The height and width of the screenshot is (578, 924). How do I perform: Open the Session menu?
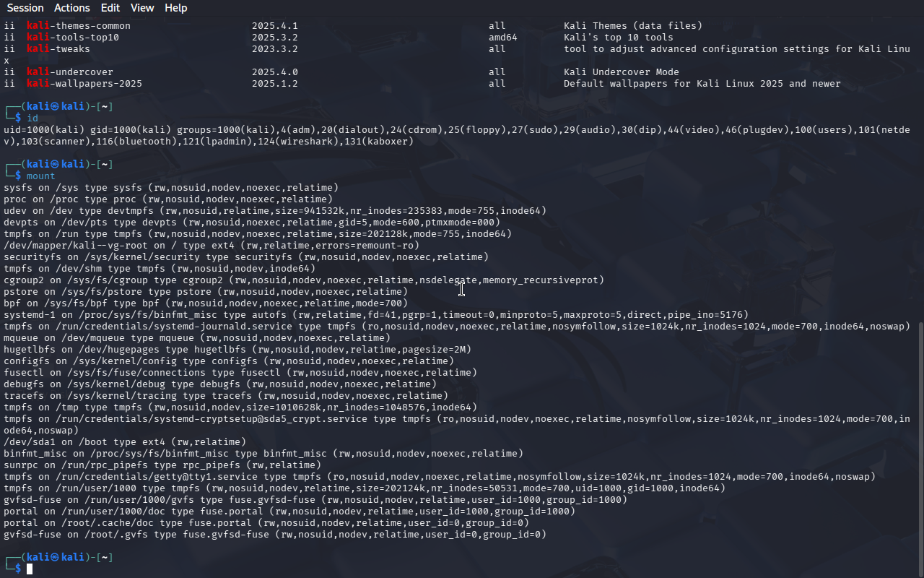(x=25, y=8)
